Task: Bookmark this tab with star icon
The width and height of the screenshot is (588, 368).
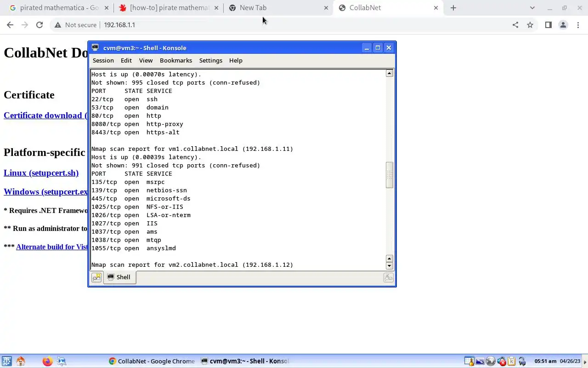Action: pos(530,25)
